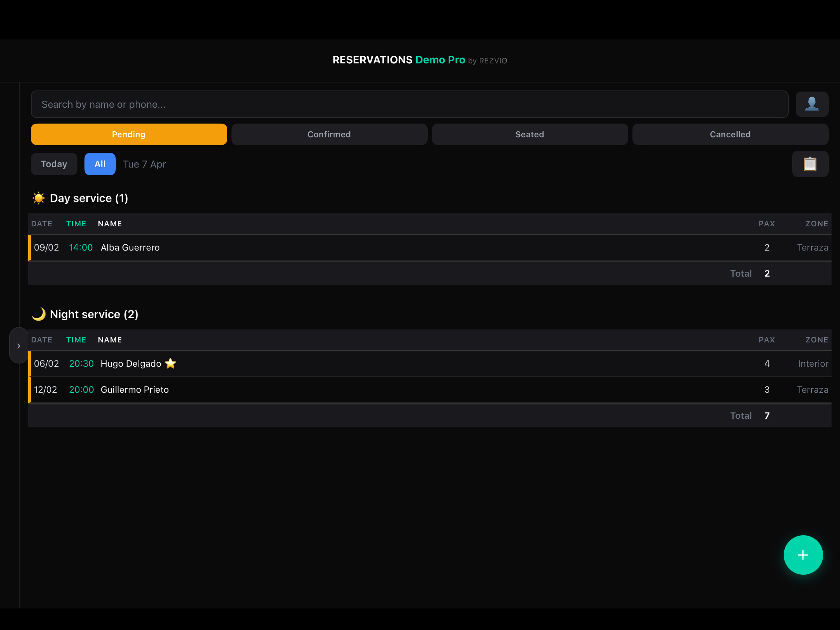Sort Night service by ZONE column
Viewport: 840px width, 630px height.
coord(817,340)
